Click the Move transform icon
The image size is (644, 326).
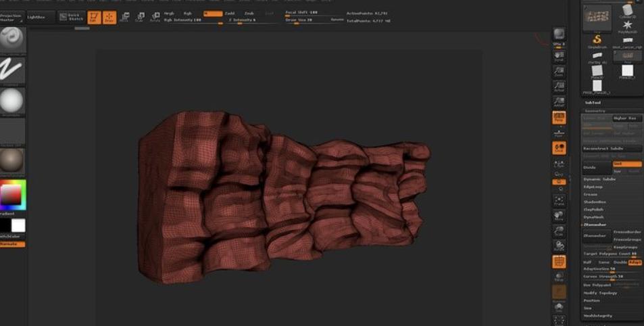pos(125,18)
